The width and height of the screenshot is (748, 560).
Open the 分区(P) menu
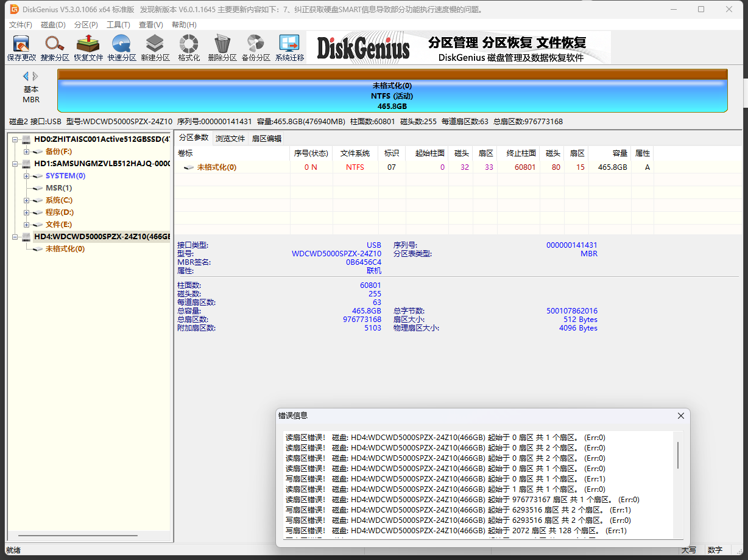(86, 25)
